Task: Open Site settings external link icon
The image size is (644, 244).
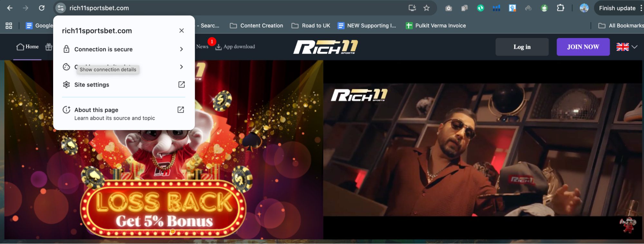Action: click(181, 85)
